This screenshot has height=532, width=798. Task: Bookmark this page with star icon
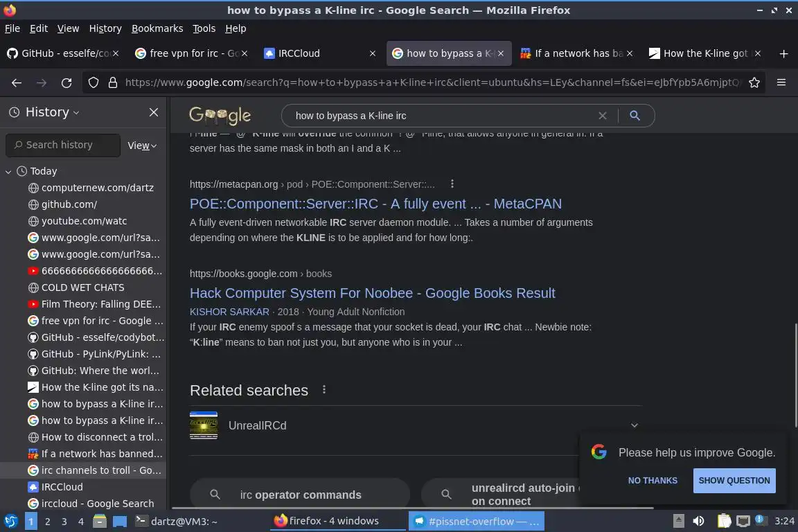[x=754, y=82]
